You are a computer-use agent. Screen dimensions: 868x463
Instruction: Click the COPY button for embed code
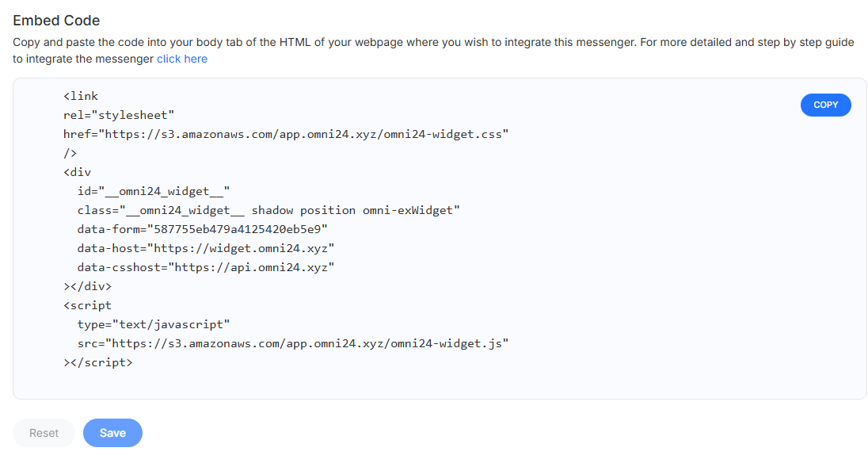tap(825, 105)
